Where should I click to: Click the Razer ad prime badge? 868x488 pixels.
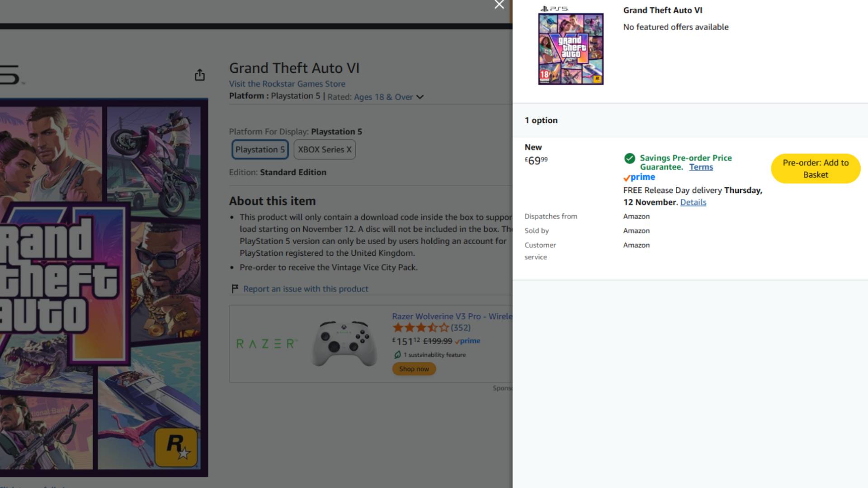point(468,341)
